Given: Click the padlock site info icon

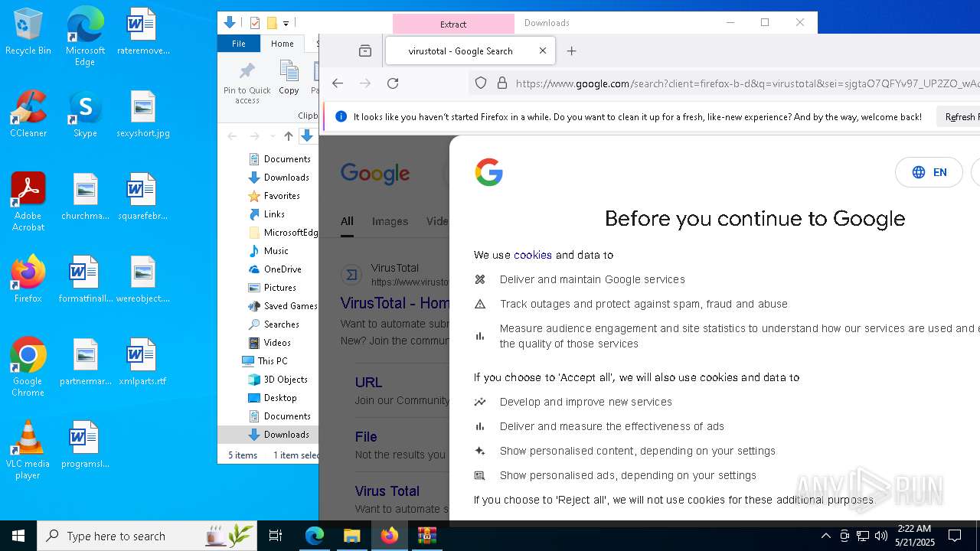Looking at the screenshot, I should point(502,83).
